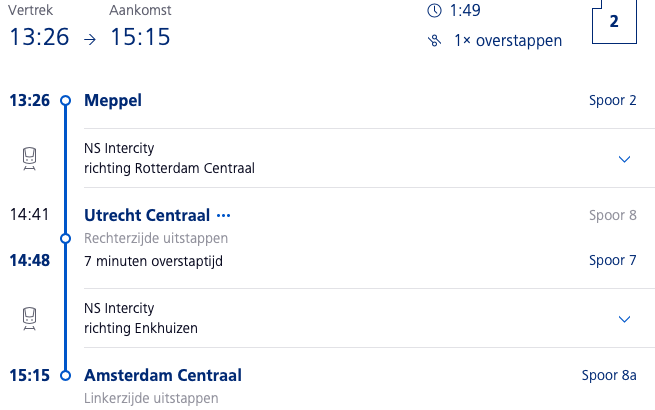
Task: Open the Utrecht Centraal station link
Action: 147,216
